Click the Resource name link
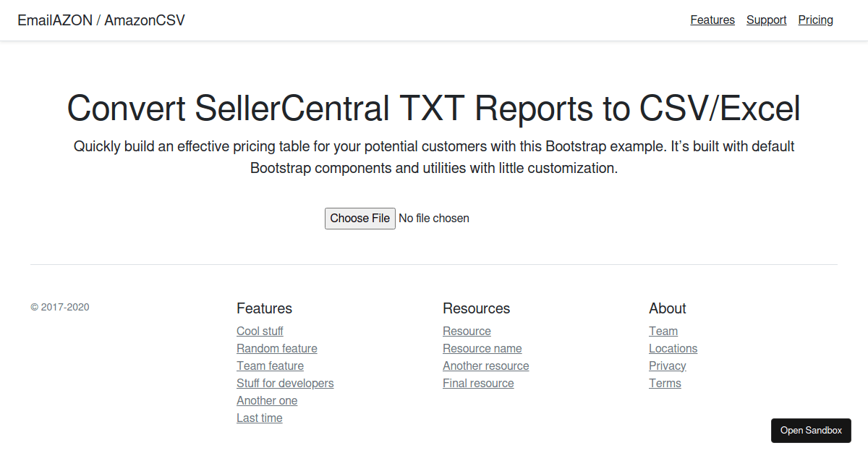 tap(482, 348)
